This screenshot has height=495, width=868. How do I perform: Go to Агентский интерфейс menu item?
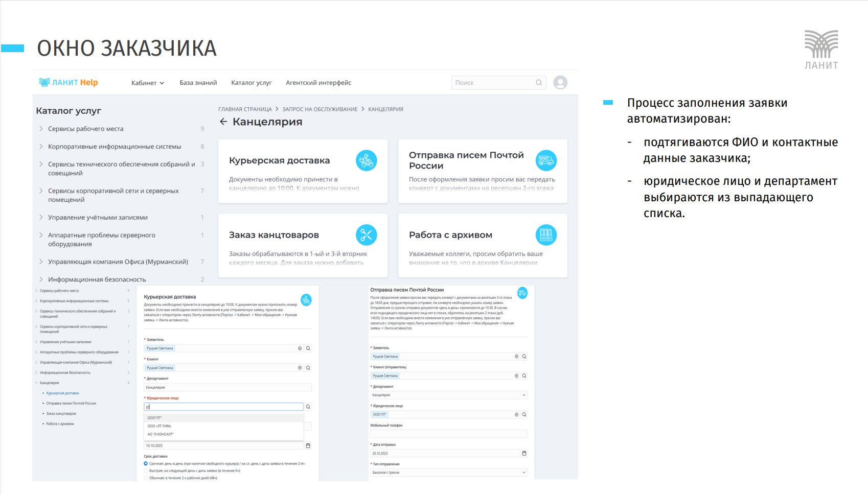tap(318, 83)
